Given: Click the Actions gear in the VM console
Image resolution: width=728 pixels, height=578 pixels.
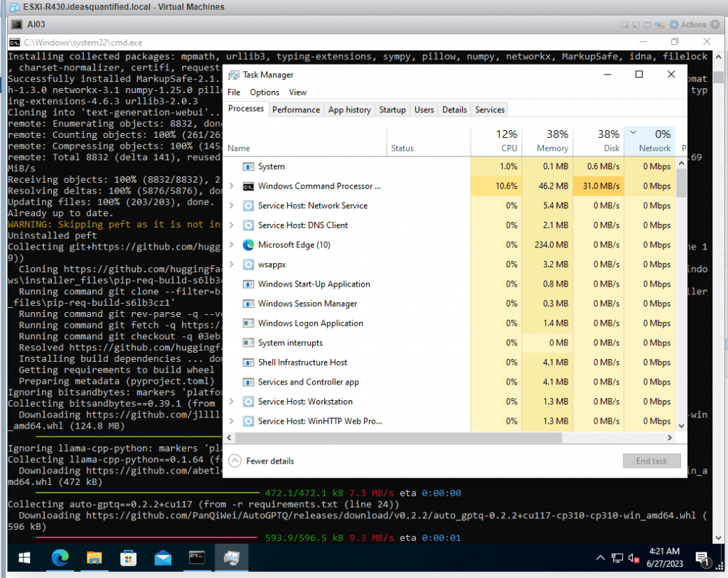Looking at the screenshot, I should 674,25.
